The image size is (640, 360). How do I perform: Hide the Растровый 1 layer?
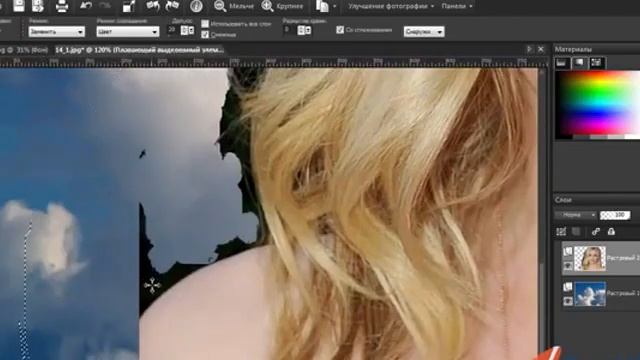point(568,301)
